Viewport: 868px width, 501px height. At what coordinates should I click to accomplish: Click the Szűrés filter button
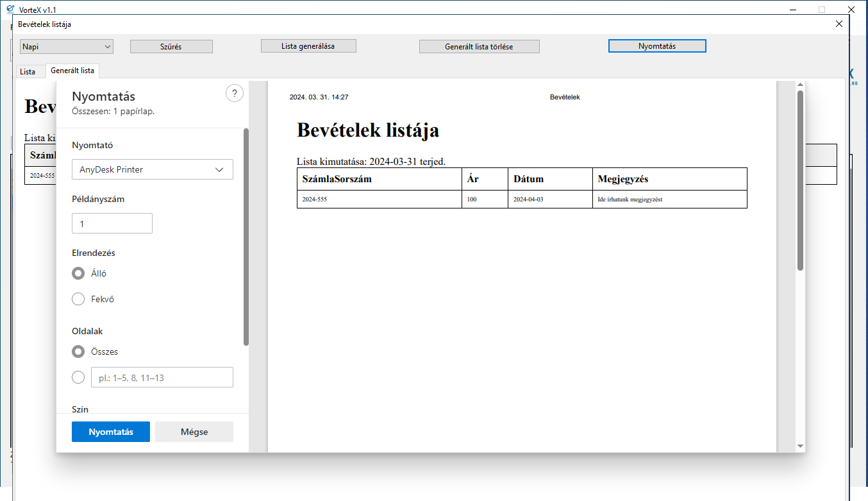click(x=171, y=46)
